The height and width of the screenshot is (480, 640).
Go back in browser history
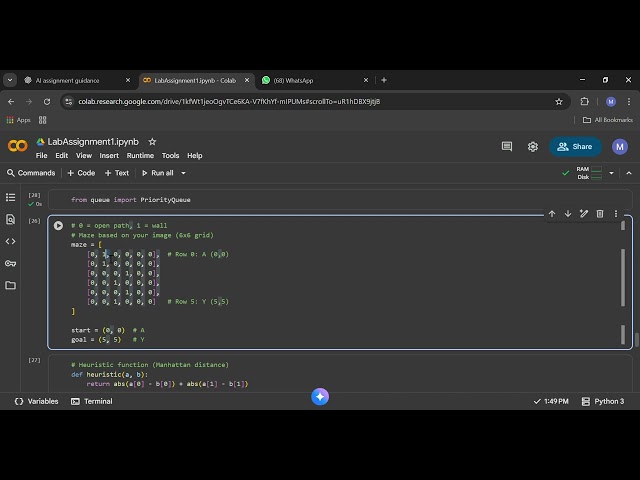11,102
